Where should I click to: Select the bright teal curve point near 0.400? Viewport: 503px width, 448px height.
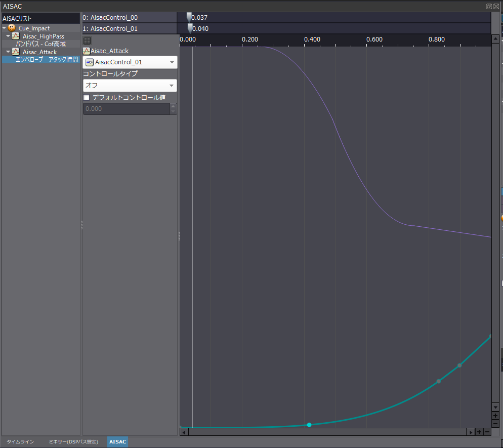click(x=309, y=425)
